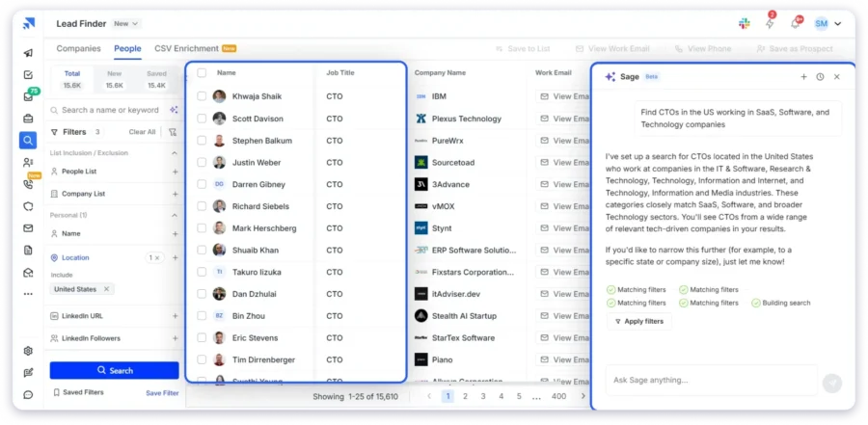The width and height of the screenshot is (868, 425).
Task: Check the box for Justin Weber
Action: 202,162
